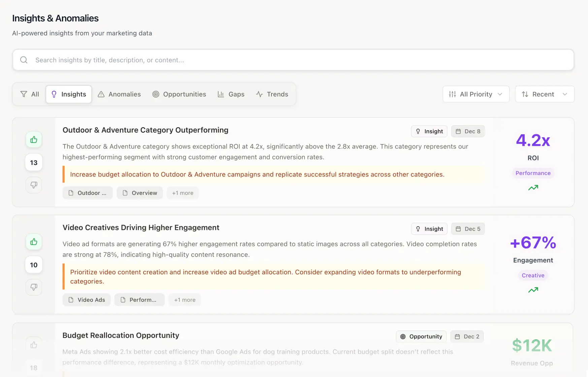The image size is (588, 377).
Task: Click the Creative category tag
Action: click(x=533, y=275)
